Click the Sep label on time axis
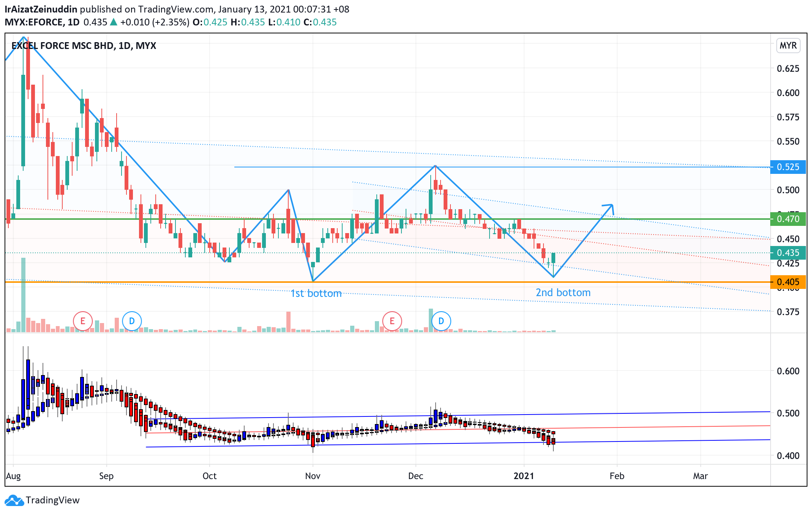Image resolution: width=812 pixels, height=514 pixels. click(106, 476)
